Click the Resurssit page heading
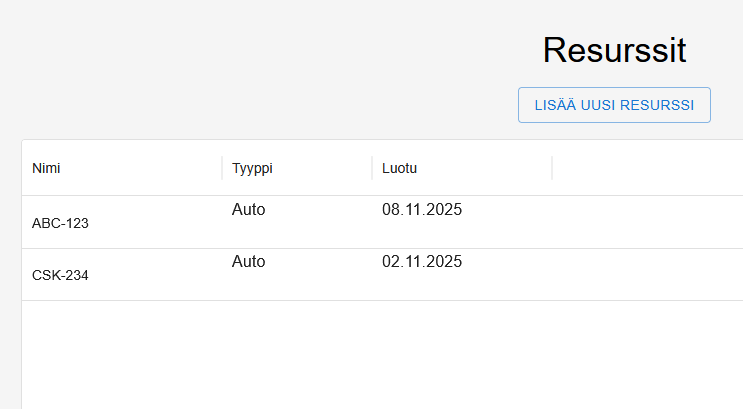 pyautogui.click(x=613, y=50)
